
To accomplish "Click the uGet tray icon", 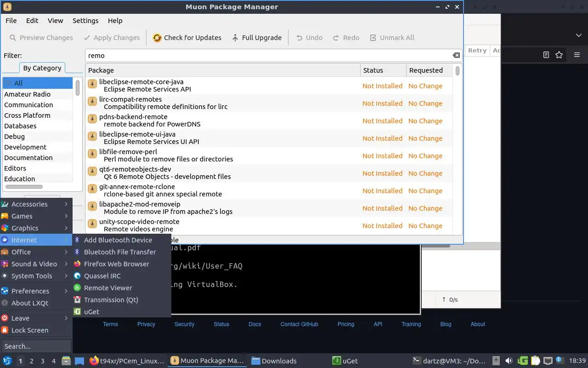I will (x=523, y=361).
